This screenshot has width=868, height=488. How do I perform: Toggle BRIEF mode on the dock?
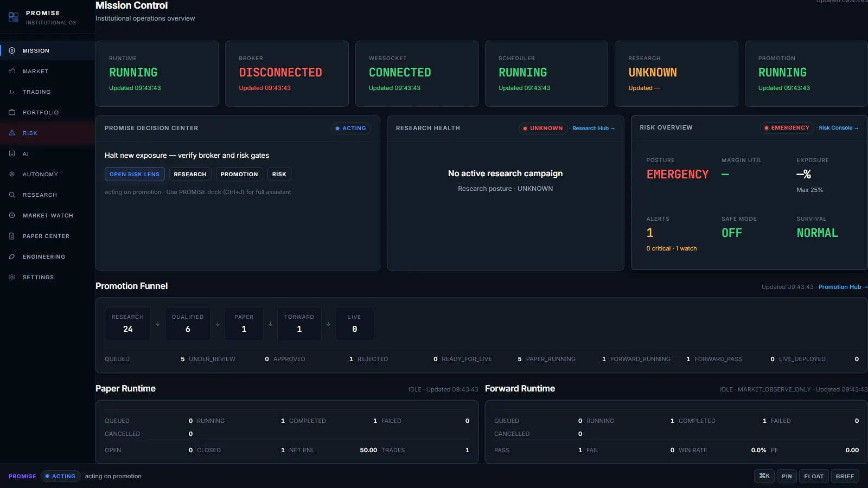pos(845,476)
